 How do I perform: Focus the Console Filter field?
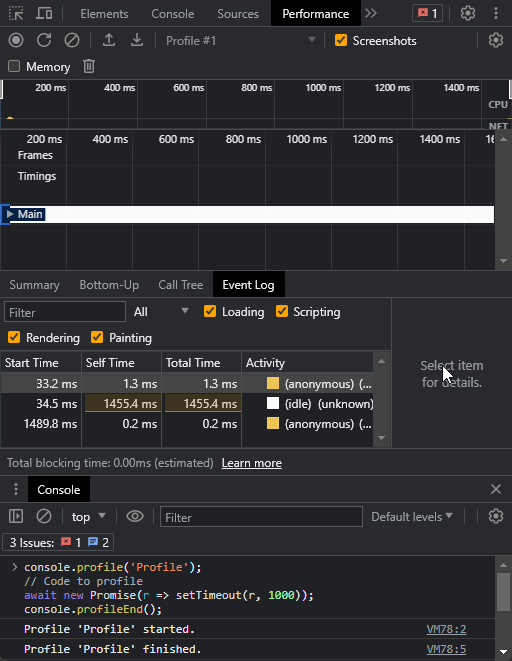[x=261, y=517]
